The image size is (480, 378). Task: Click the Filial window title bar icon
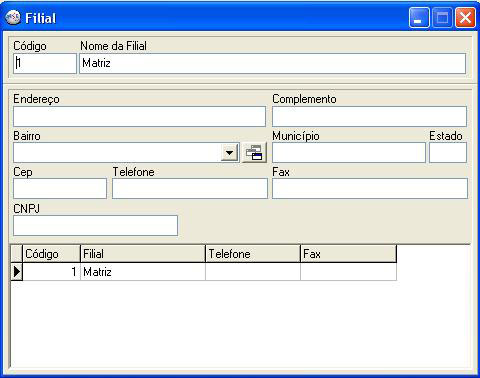(13, 18)
